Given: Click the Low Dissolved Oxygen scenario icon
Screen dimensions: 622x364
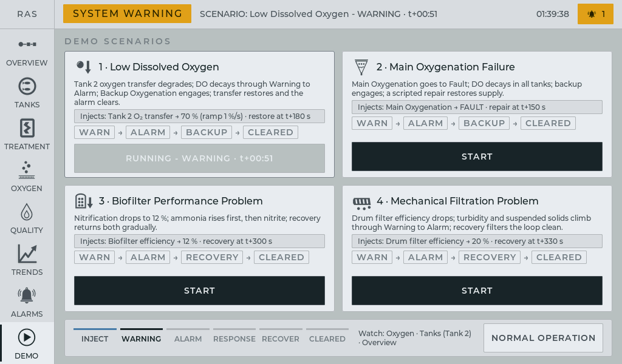Looking at the screenshot, I should click(x=84, y=67).
